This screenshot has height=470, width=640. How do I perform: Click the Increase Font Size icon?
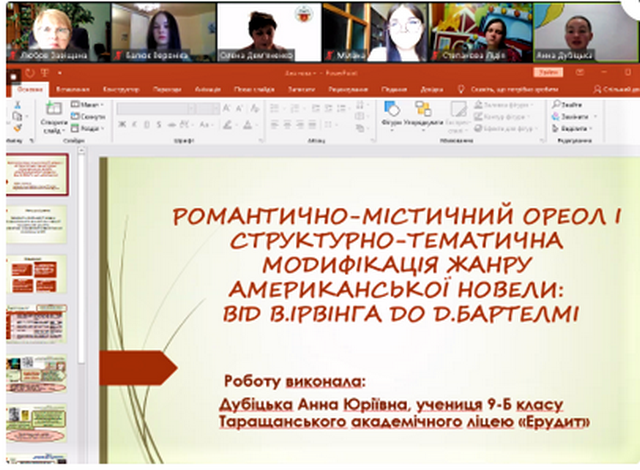coord(227,107)
